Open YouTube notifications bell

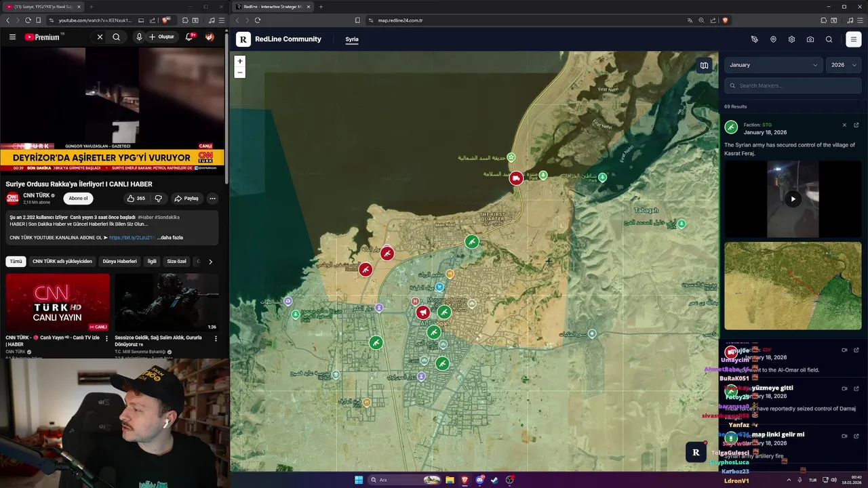pyautogui.click(x=189, y=37)
